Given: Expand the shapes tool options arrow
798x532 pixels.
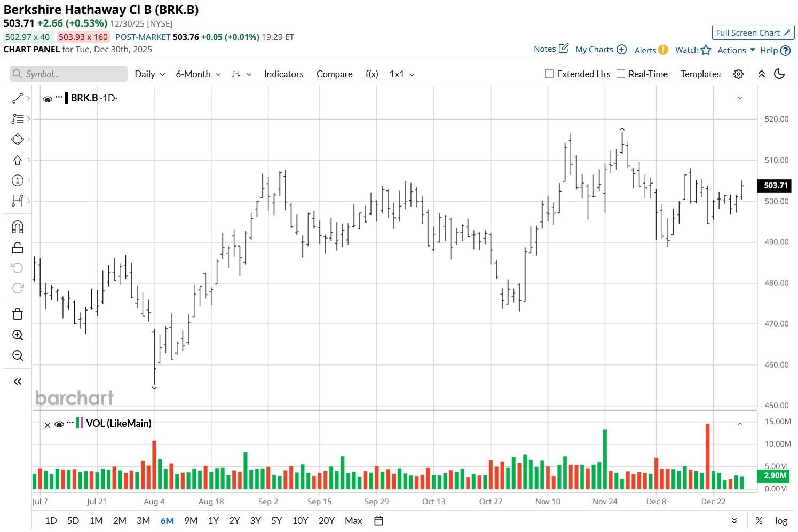Looking at the screenshot, I should (x=28, y=139).
